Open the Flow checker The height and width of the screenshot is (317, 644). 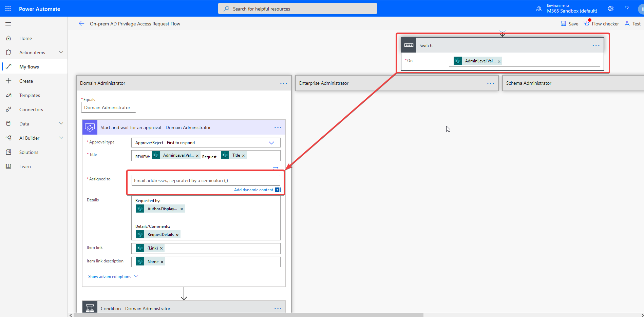(x=601, y=24)
